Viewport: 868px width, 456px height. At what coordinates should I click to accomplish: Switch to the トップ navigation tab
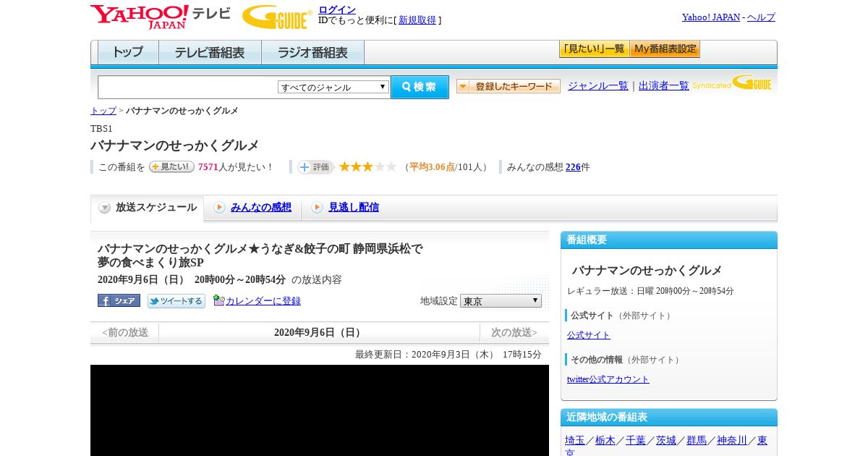pos(128,53)
